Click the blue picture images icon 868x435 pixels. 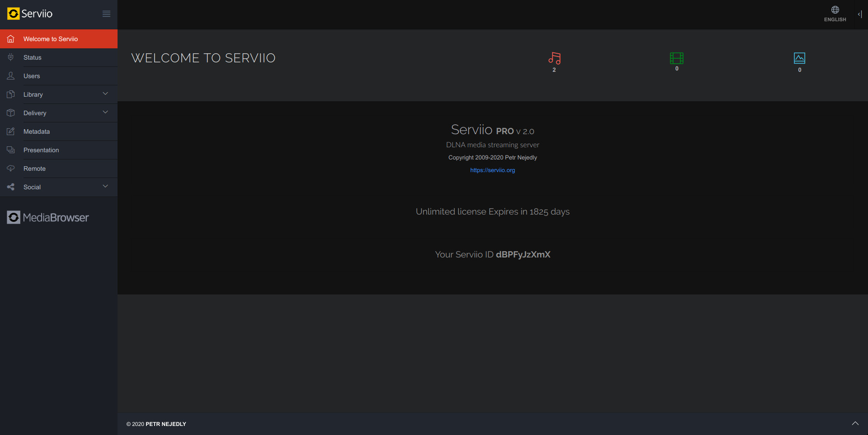point(800,58)
